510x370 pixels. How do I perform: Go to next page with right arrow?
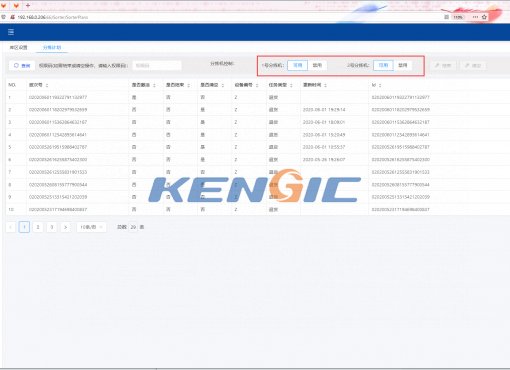pyautogui.click(x=65, y=227)
